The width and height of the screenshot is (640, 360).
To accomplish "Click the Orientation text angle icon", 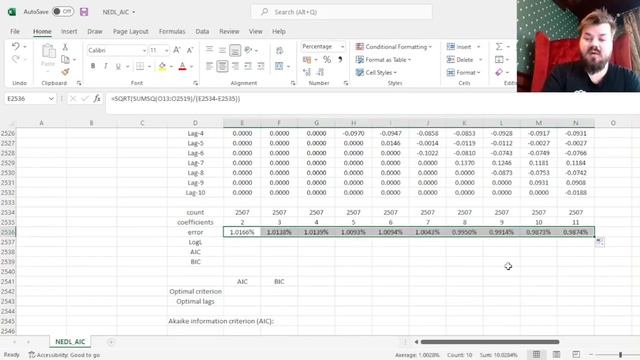I will click(x=248, y=50).
